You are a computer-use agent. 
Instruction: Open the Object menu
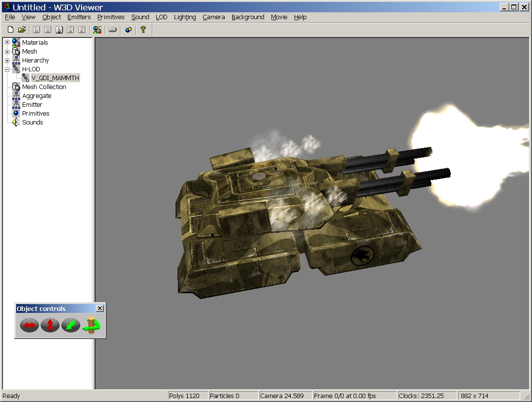(x=52, y=17)
